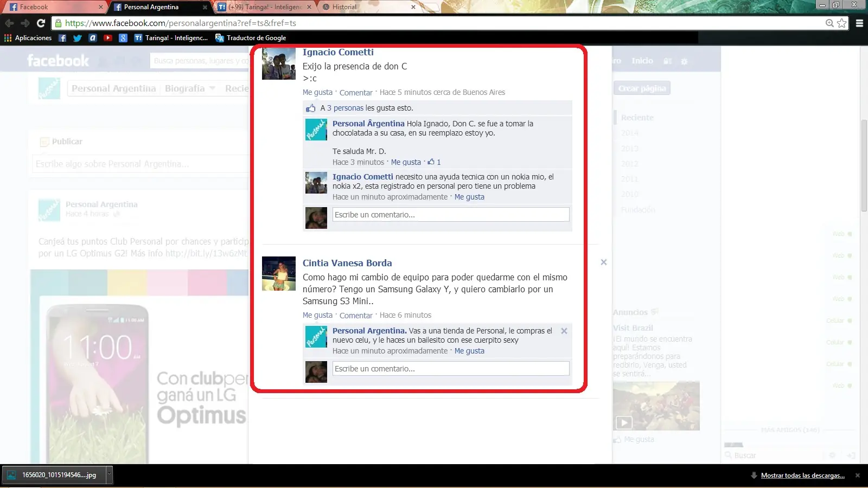Switch to the Historial browser tab
The height and width of the screenshot is (488, 868).
(x=369, y=7)
